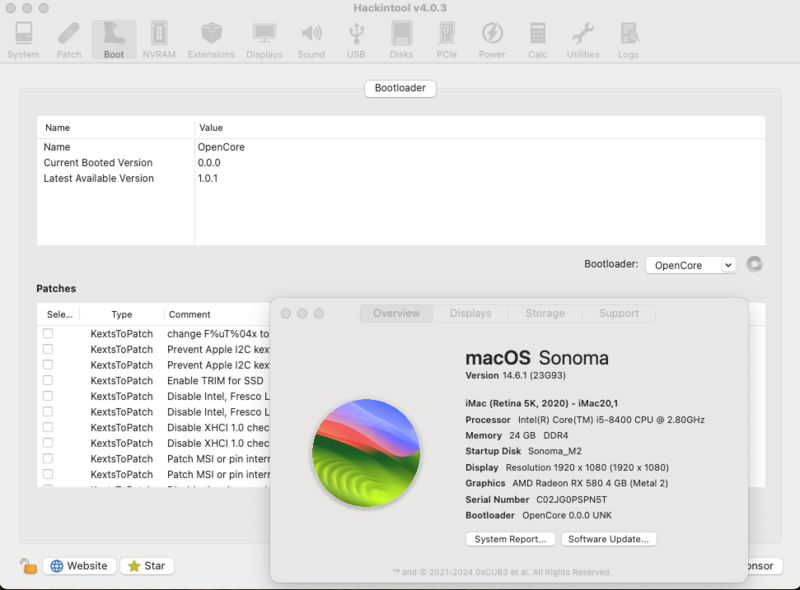The width and height of the screenshot is (800, 590).
Task: Switch to the Storage tab
Action: pyautogui.click(x=544, y=313)
